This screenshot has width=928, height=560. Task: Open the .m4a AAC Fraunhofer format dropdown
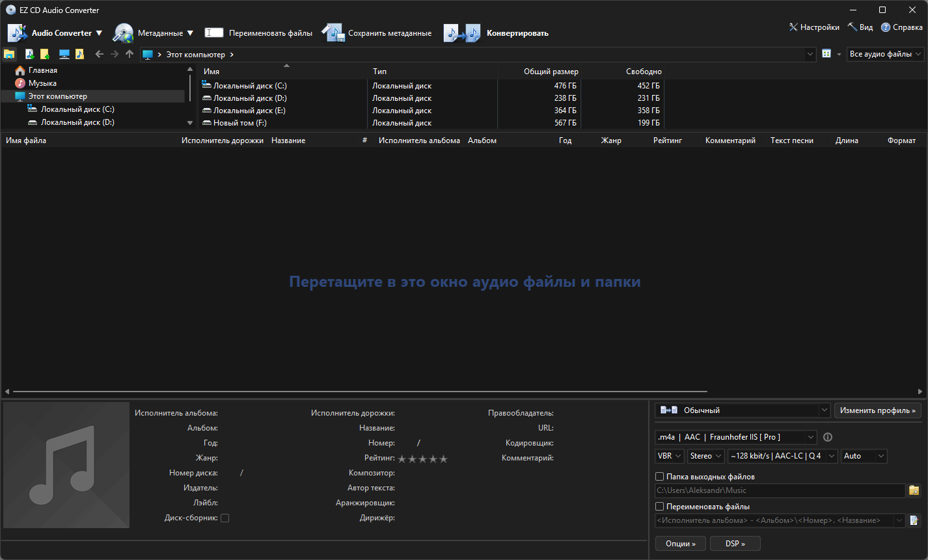[735, 437]
